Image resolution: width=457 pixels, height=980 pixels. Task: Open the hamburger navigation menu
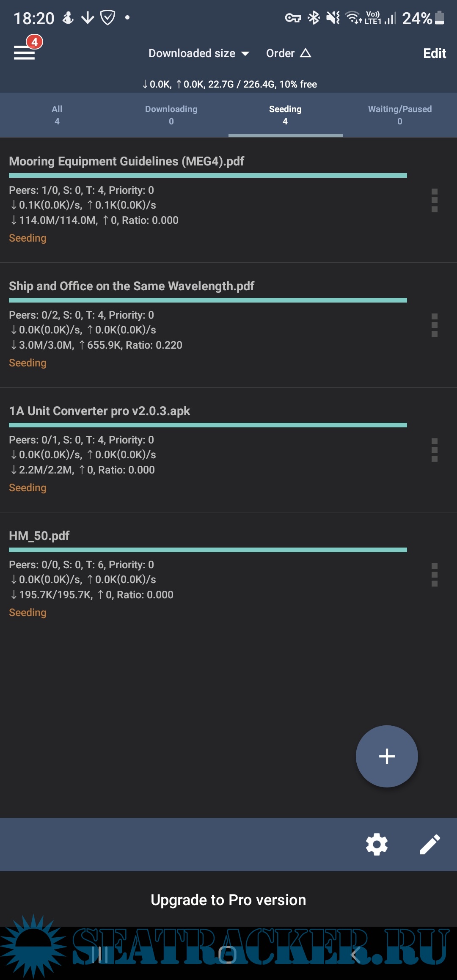[x=24, y=53]
